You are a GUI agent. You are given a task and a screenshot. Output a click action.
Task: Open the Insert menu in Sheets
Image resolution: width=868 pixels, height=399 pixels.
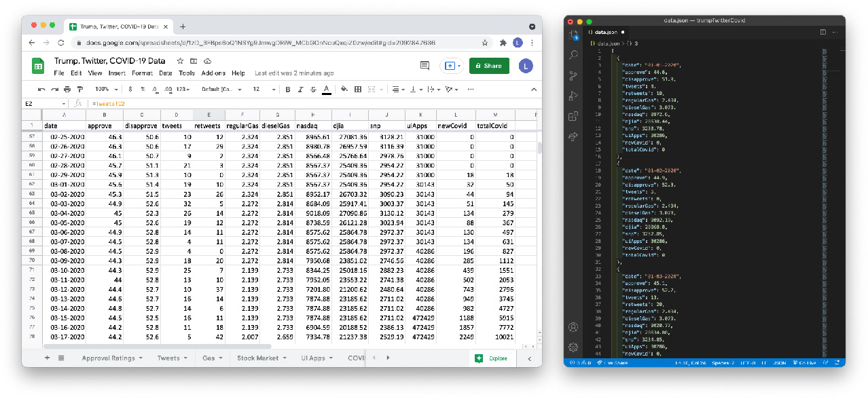click(x=116, y=73)
